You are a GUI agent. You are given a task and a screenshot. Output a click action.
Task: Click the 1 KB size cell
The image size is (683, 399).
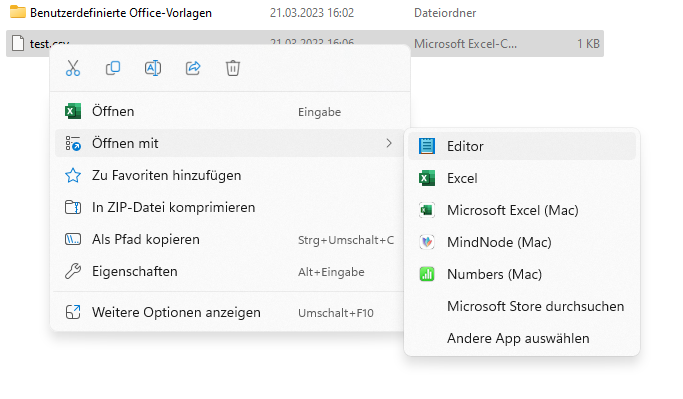[588, 44]
